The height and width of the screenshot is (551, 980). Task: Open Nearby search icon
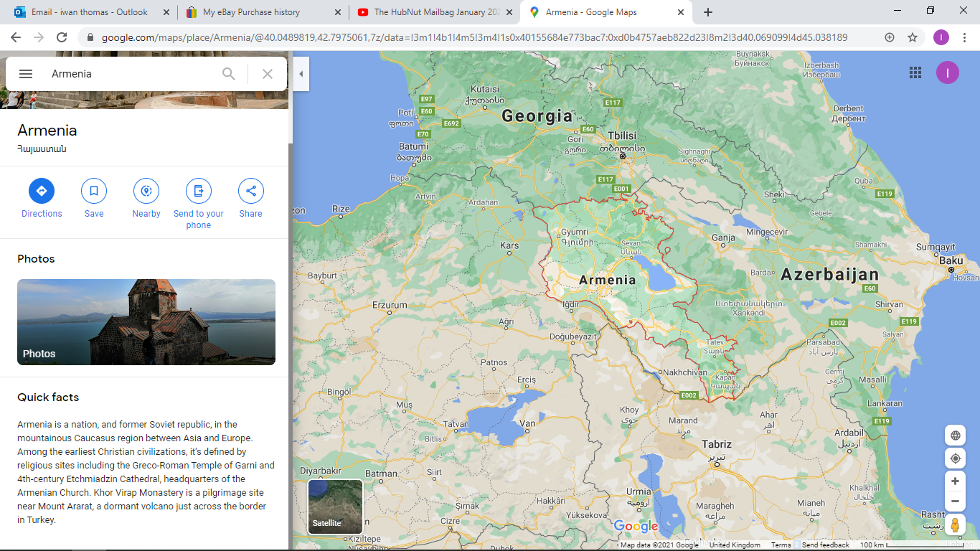(x=146, y=191)
